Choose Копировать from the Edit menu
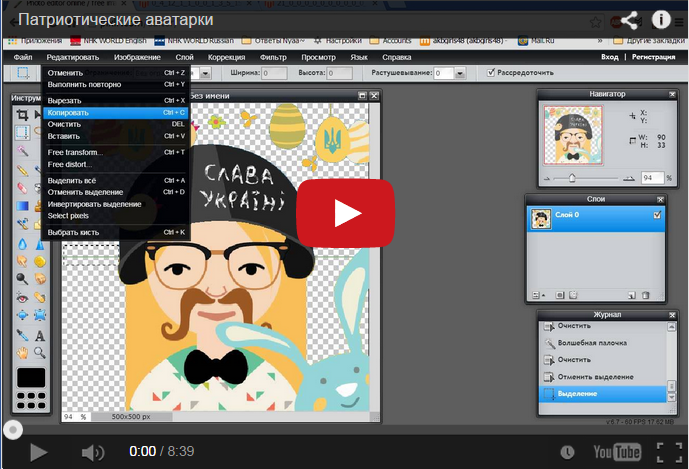689x469 pixels. pyautogui.click(x=116, y=113)
